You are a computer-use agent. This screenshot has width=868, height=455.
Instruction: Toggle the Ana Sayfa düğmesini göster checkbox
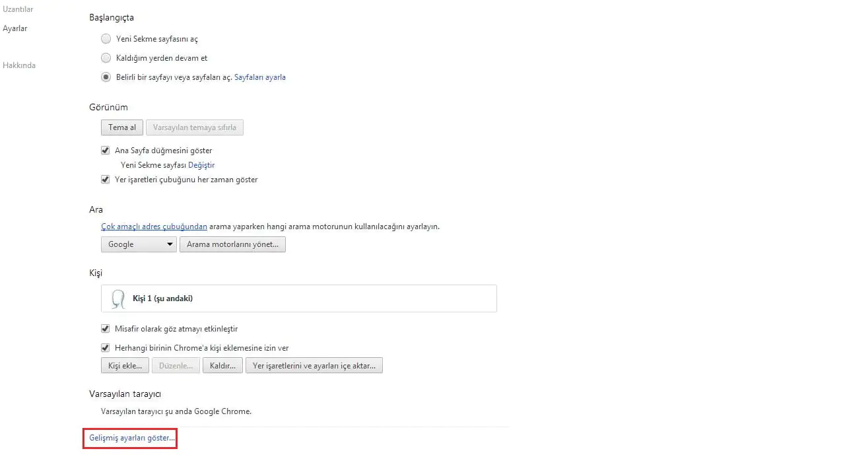tap(105, 150)
